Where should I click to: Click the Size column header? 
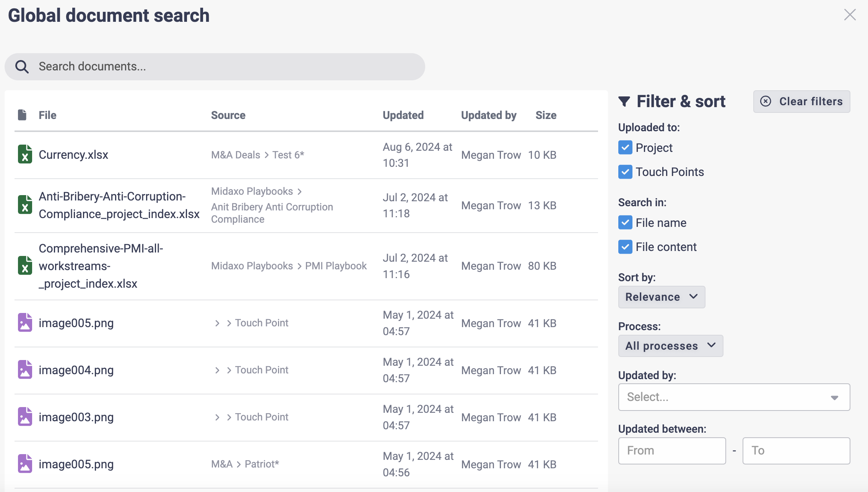pyautogui.click(x=546, y=115)
